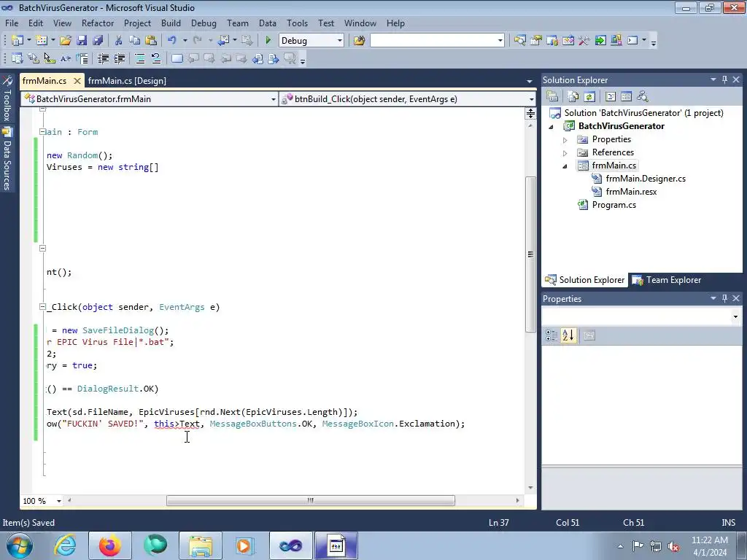Toggle auto-hide pin on Solution Explorer panel
Viewport: 747px width, 560px height.
pos(724,80)
